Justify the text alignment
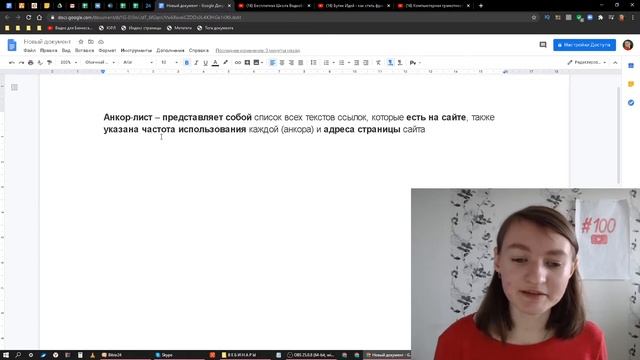The height and width of the screenshot is (360, 640). 300,62
